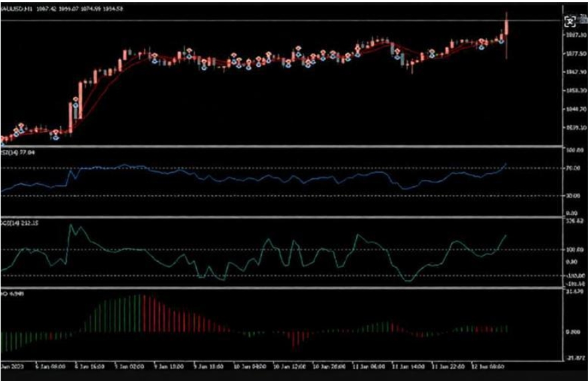Click separator between CCI and AO panes
The image size is (588, 381).
281,288
